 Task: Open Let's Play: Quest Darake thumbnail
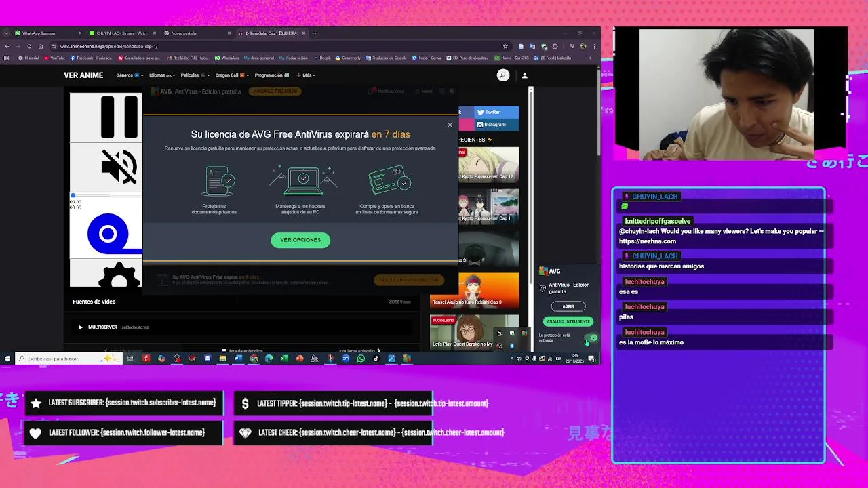click(475, 331)
